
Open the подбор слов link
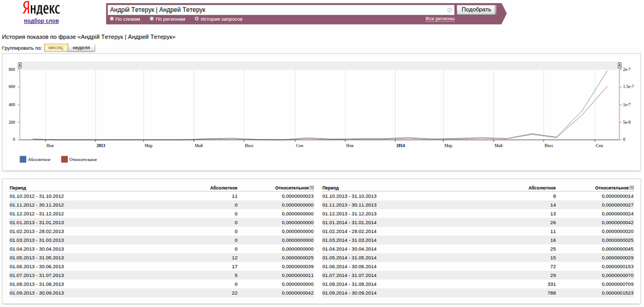coord(41,21)
